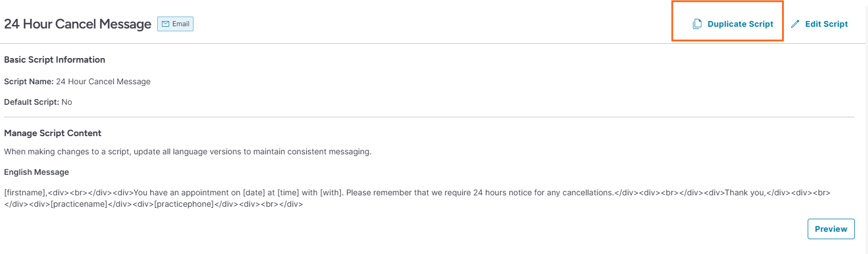
Task: Click the 24 Hour Cancel Message page title
Action: click(77, 24)
